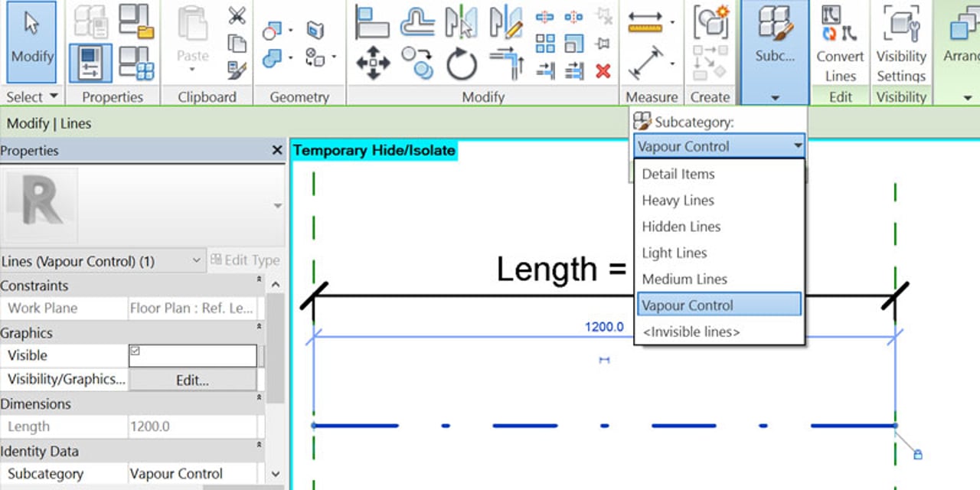The height and width of the screenshot is (490, 980).
Task: Click the red Delete X icon
Action: pyautogui.click(x=603, y=71)
